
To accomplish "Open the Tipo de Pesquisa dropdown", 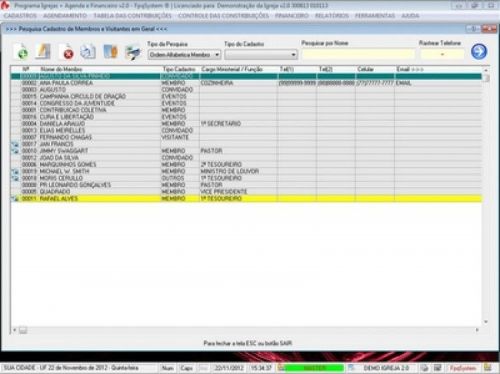I will (184, 55).
